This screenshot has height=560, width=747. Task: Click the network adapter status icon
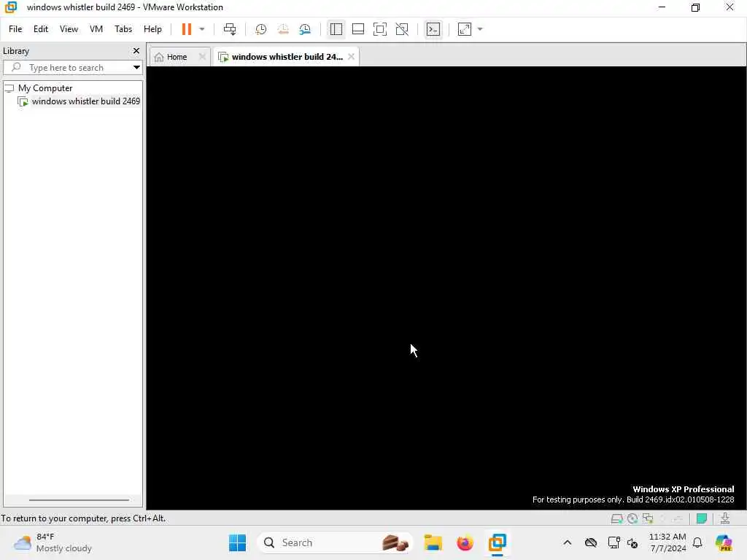tap(648, 518)
